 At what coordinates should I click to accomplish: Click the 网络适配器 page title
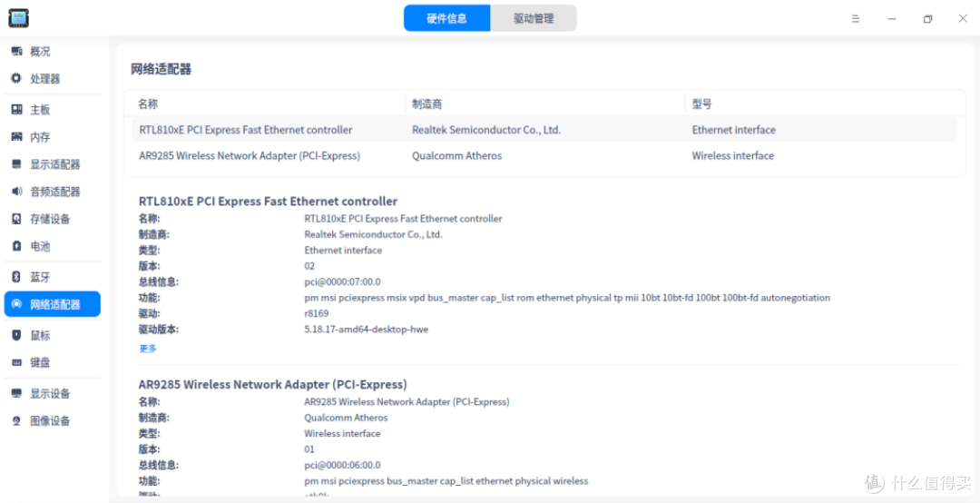pos(161,69)
